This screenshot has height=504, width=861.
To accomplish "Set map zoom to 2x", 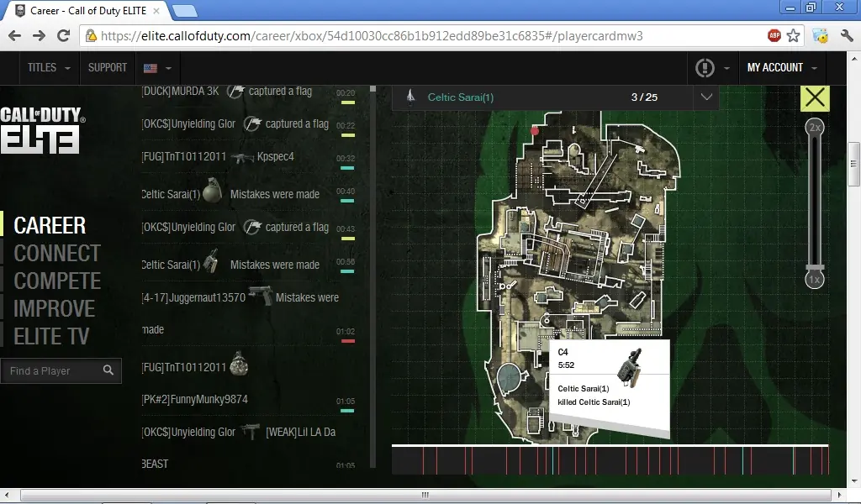I will point(814,127).
